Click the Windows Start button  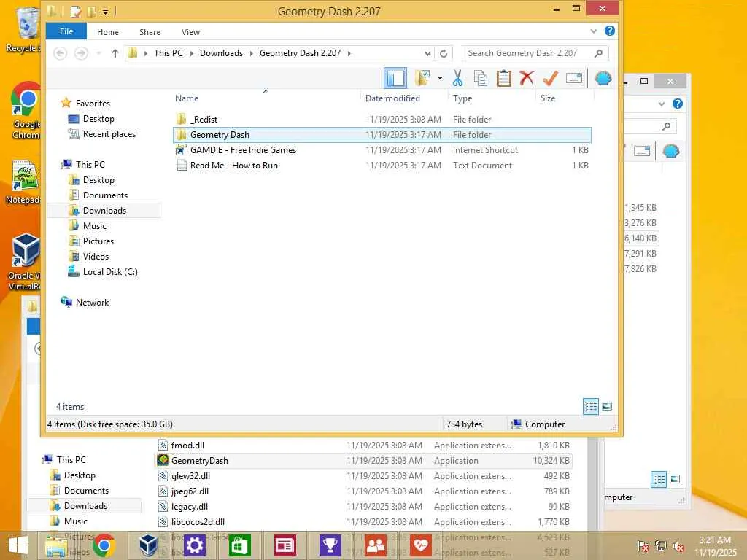coord(18,545)
